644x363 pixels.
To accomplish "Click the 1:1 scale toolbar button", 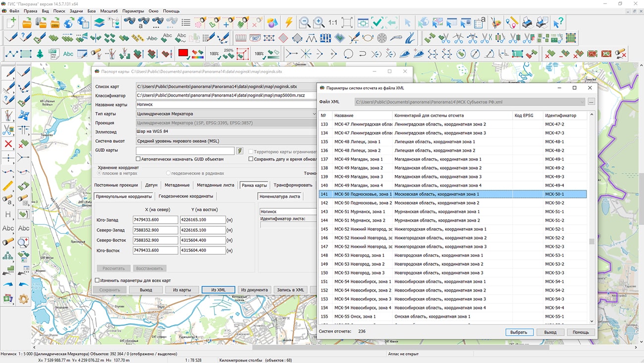I will coord(332,22).
